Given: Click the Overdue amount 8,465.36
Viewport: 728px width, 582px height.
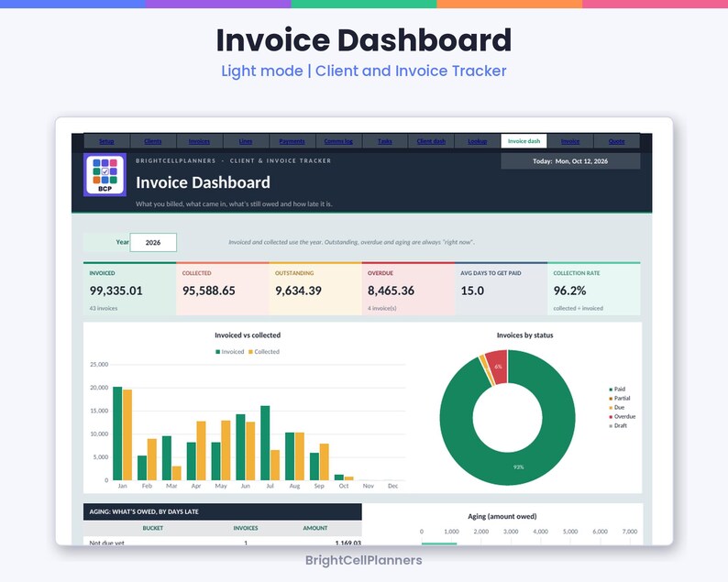Looking at the screenshot, I should (x=391, y=291).
